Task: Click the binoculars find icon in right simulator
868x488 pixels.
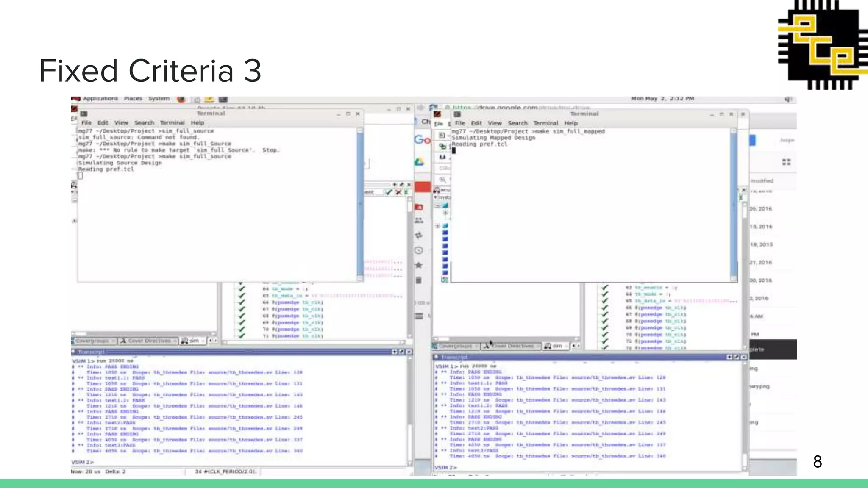Action: pos(442,157)
